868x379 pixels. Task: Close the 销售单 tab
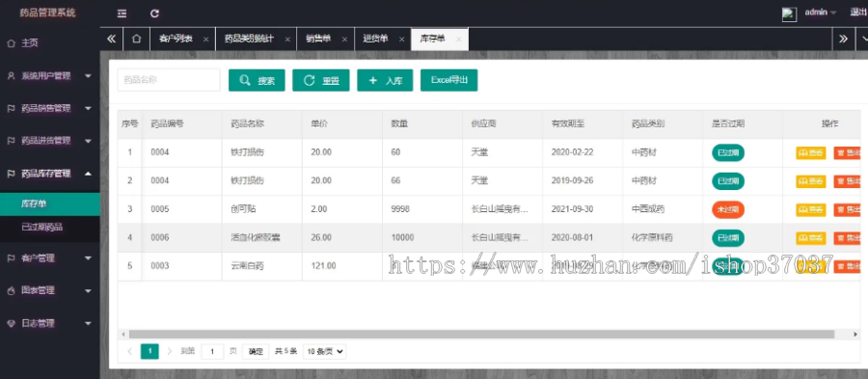point(344,40)
